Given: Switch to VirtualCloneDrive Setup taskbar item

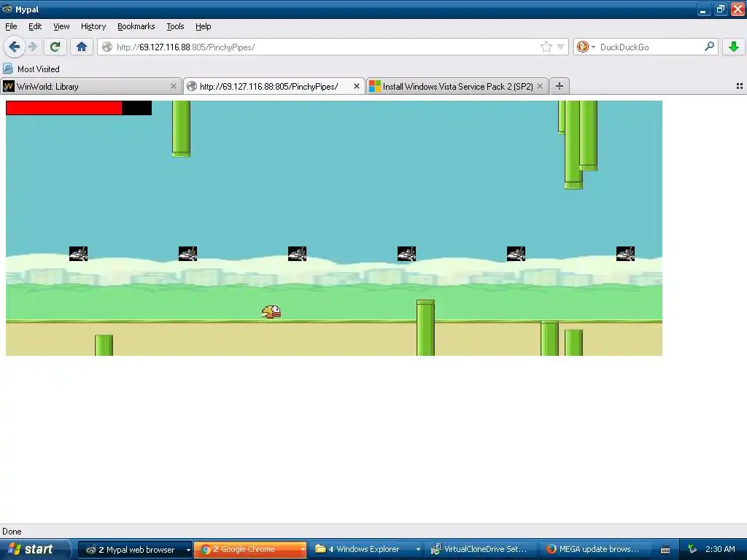Looking at the screenshot, I should (481, 550).
